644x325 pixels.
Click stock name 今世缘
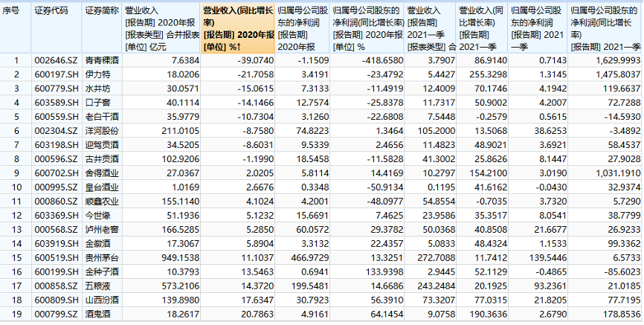[97, 215]
